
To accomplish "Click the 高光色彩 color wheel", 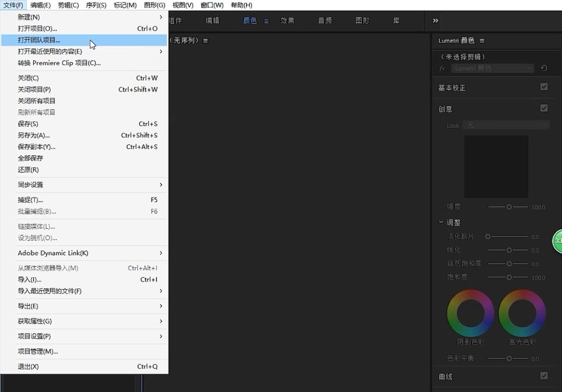I will click(x=522, y=313).
